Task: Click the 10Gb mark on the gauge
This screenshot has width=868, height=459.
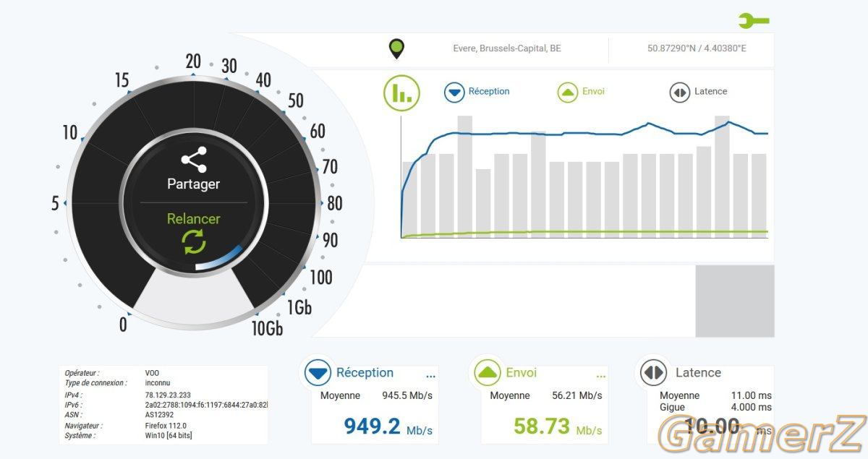Action: (266, 329)
